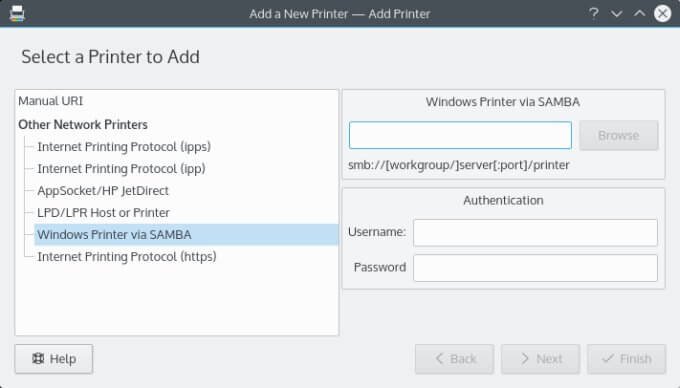Screen dimensions: 680x388
Task: Maximize the Add Printer window
Action: click(x=639, y=13)
